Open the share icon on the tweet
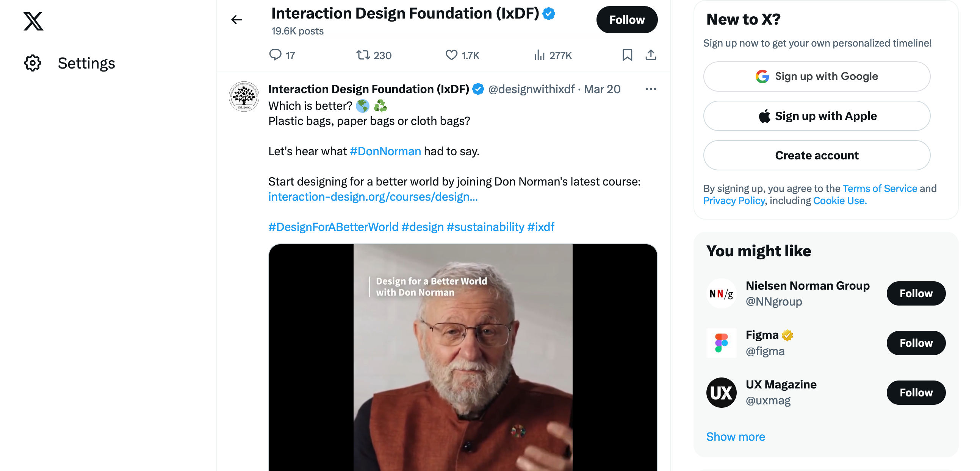Screen dimensions: 980x471 651,55
